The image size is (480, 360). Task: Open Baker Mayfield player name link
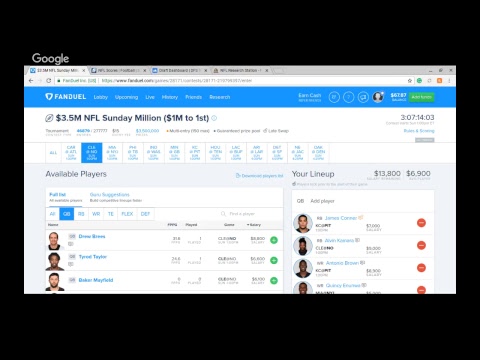(x=96, y=280)
